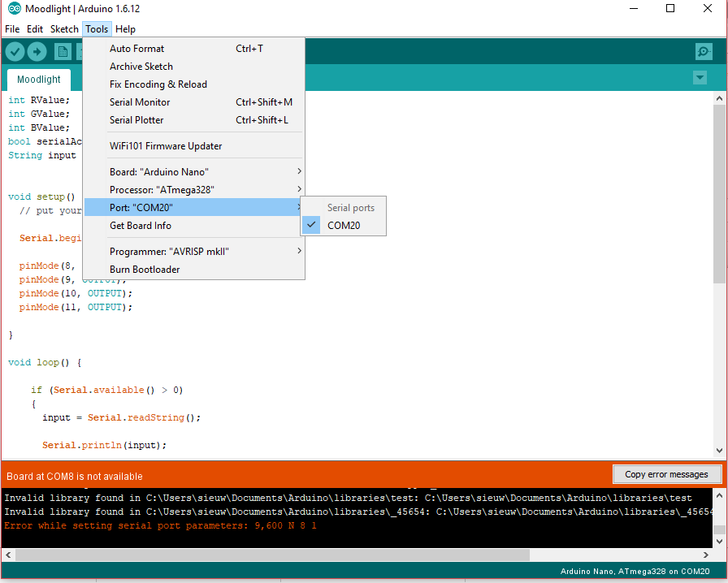Click the "input = Serial.readString();" line
The width and height of the screenshot is (728, 583).
(x=122, y=417)
